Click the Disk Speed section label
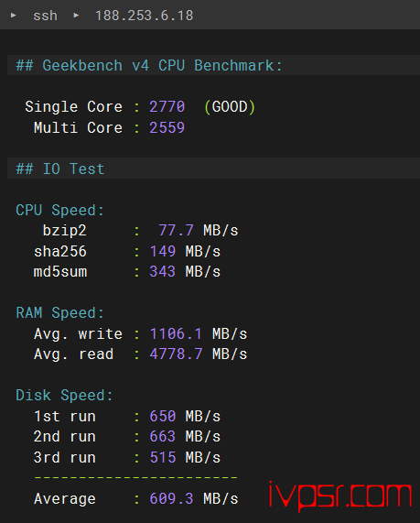Screen dimensions: 420x523 [x=64, y=396]
